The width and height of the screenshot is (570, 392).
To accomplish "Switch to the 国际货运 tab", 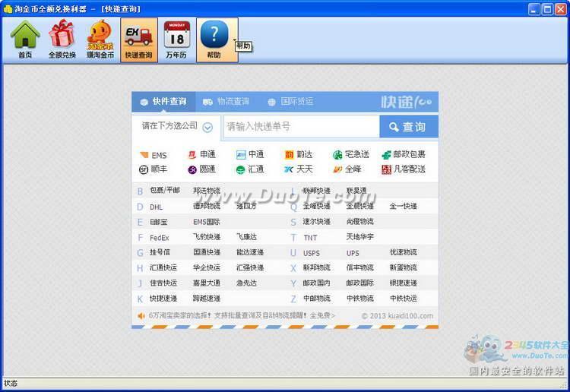I will click(290, 102).
